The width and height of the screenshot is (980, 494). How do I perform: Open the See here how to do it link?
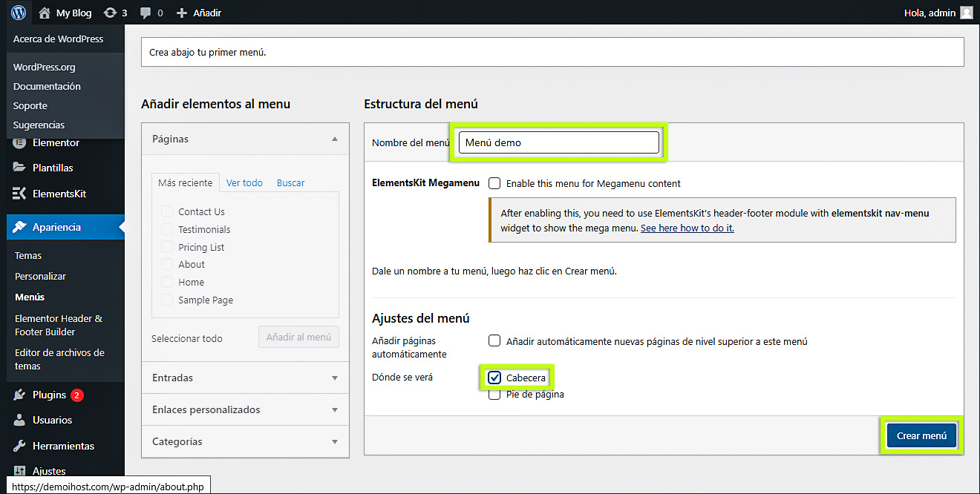[687, 228]
